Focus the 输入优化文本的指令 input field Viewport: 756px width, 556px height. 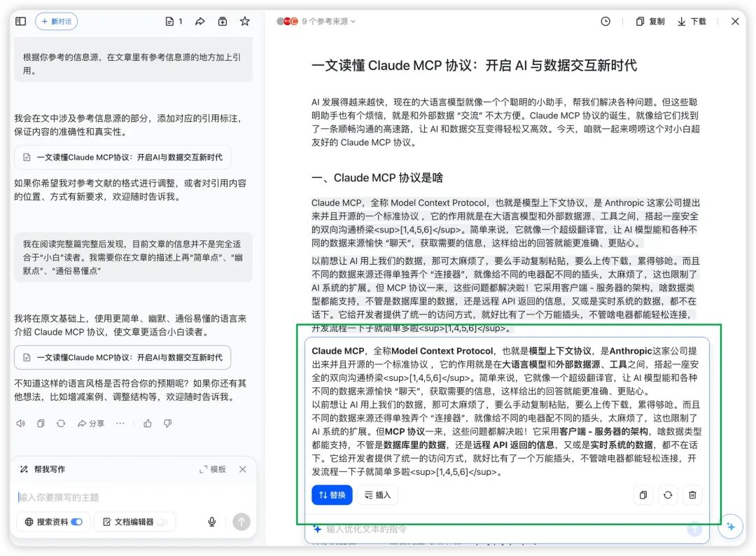tap(501, 529)
